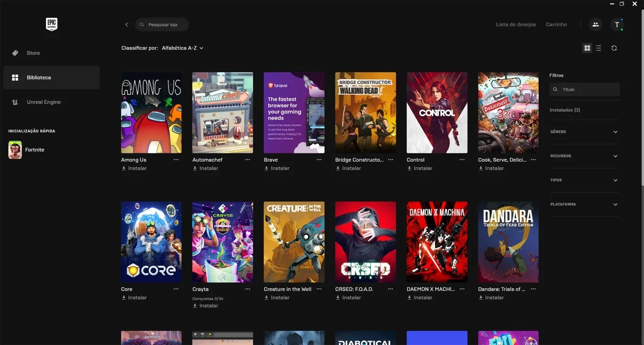Click the Creature in the Well cover

pos(294,242)
